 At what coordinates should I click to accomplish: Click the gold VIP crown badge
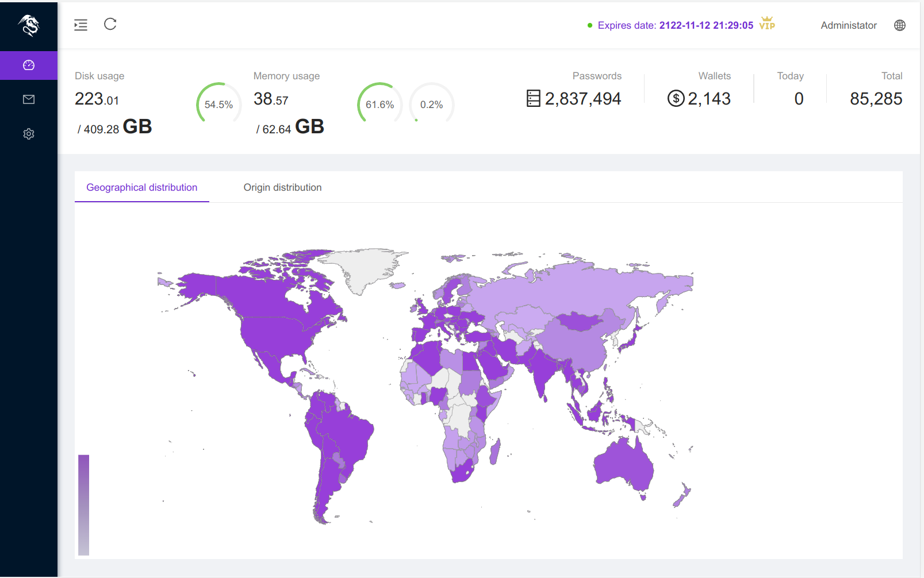coord(767,23)
